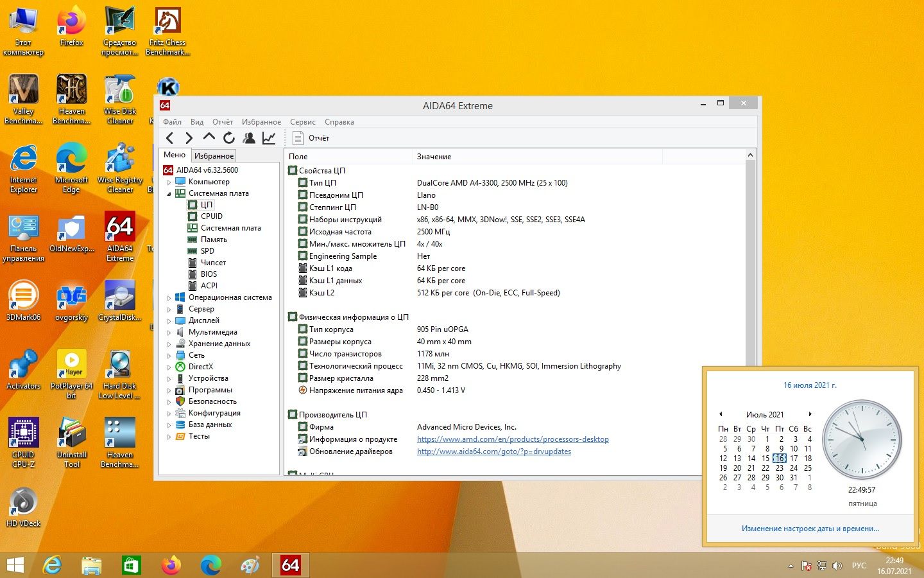The image size is (924, 578).
Task: Click next month arrow in calendar
Action: [x=810, y=414]
